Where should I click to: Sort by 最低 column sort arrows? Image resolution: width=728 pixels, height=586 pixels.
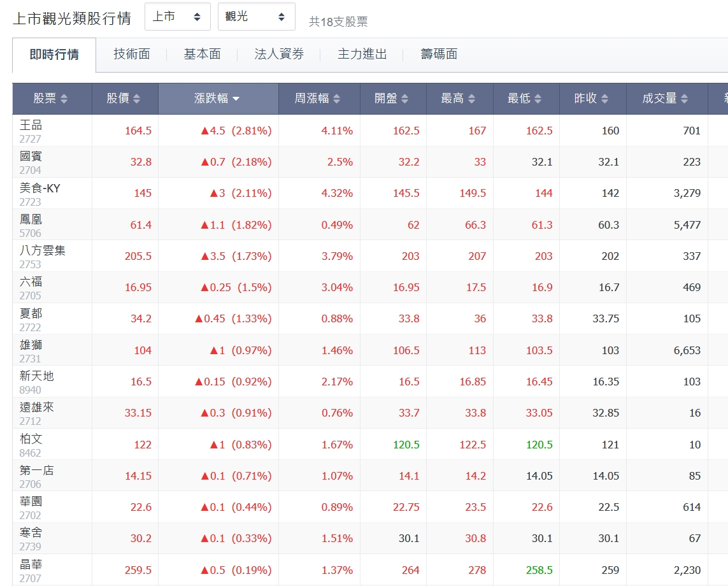(x=538, y=99)
